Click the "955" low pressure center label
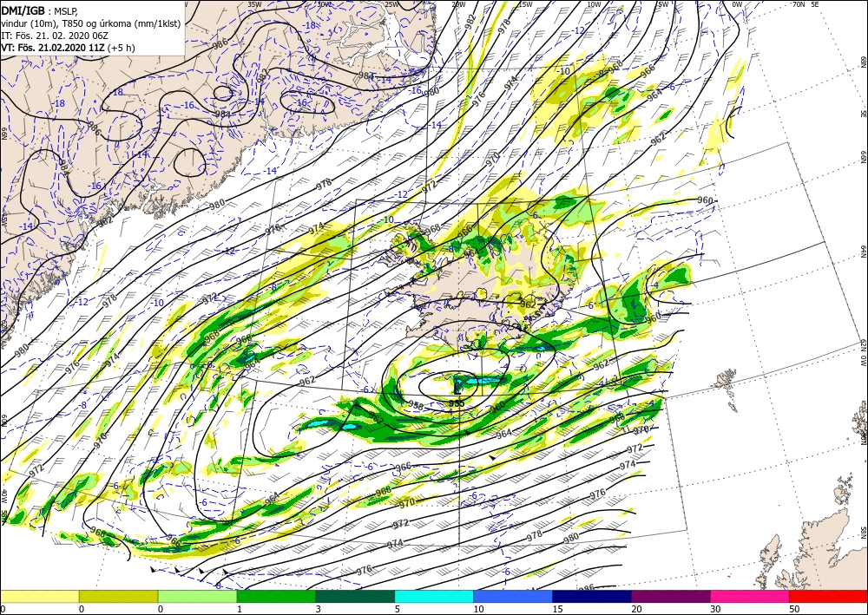Image resolution: width=868 pixels, height=615 pixels. point(457,403)
